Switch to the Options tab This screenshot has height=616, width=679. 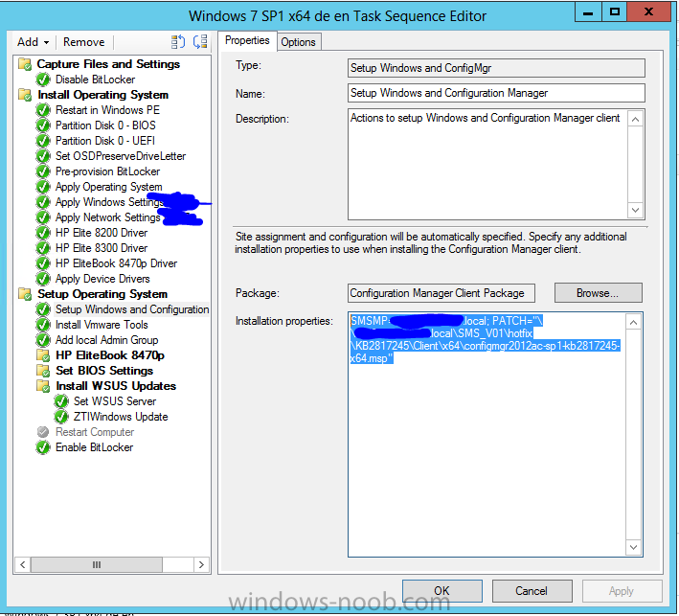(x=299, y=42)
